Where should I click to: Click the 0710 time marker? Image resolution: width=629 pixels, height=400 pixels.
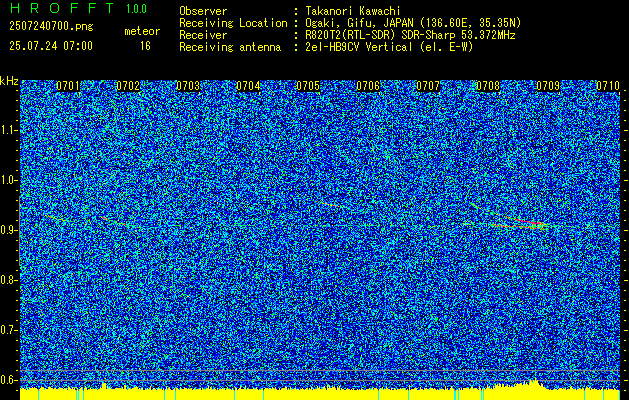click(x=608, y=85)
